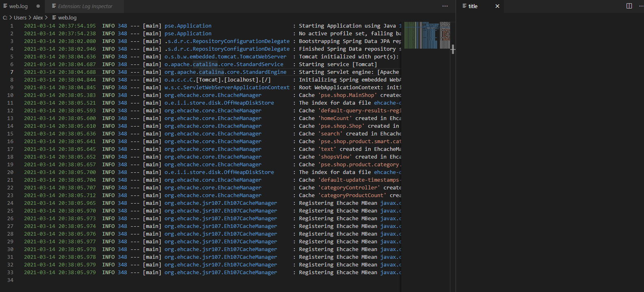Click "Bootstrapping Spring Data JPA" message
The width and height of the screenshot is (644, 292).
coord(344,41)
